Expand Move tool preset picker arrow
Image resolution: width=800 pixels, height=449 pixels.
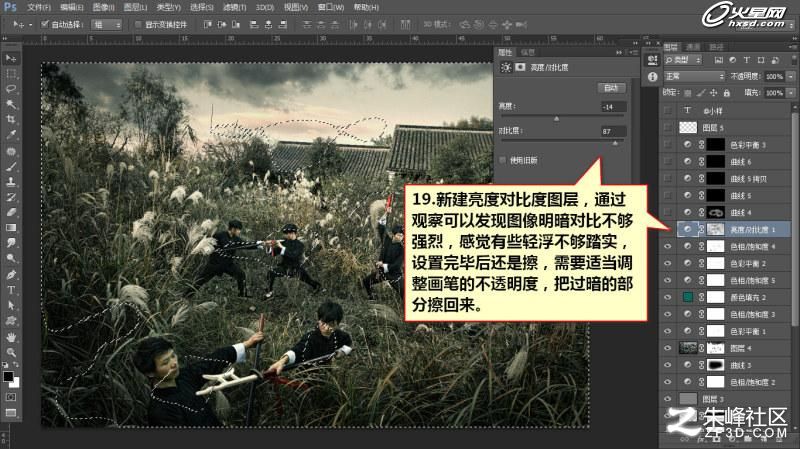point(31,24)
